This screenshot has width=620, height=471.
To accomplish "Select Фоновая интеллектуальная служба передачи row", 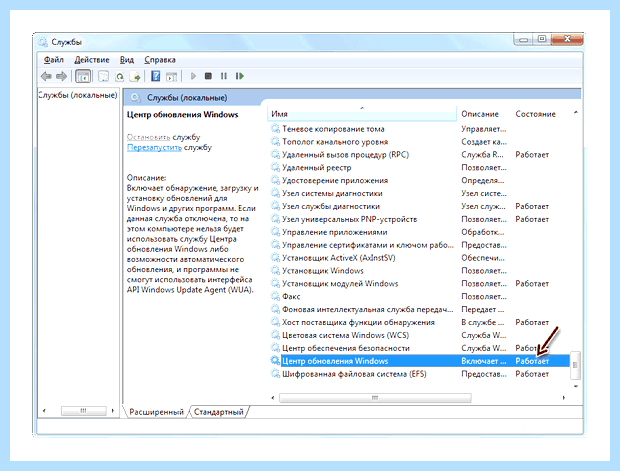I will (x=419, y=309).
